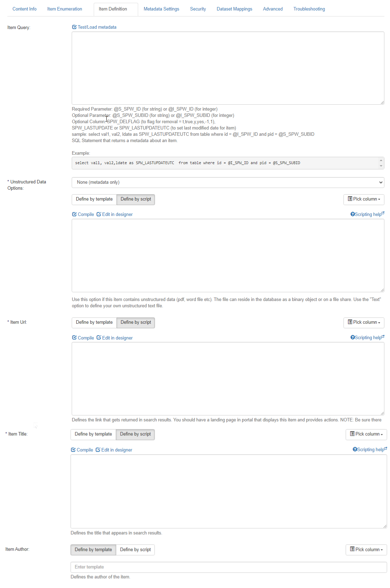Screen dimensions: 390x588
Task: Click Edit in designer icon for Unstructured Data
Action: coord(99,214)
